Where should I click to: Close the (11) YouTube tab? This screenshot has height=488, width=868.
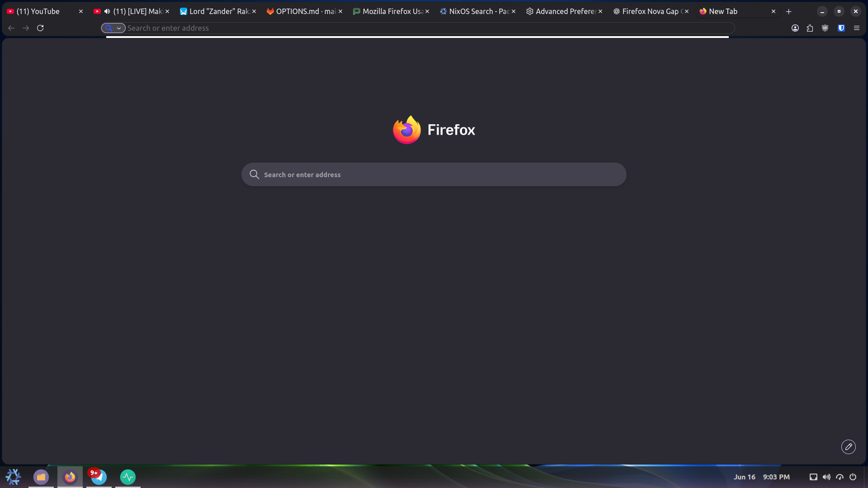point(81,11)
